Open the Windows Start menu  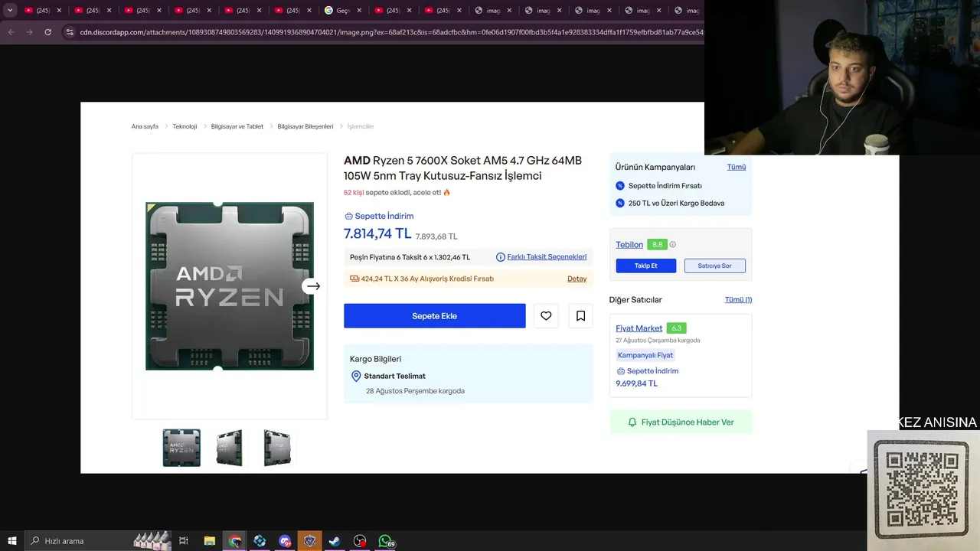point(11,541)
